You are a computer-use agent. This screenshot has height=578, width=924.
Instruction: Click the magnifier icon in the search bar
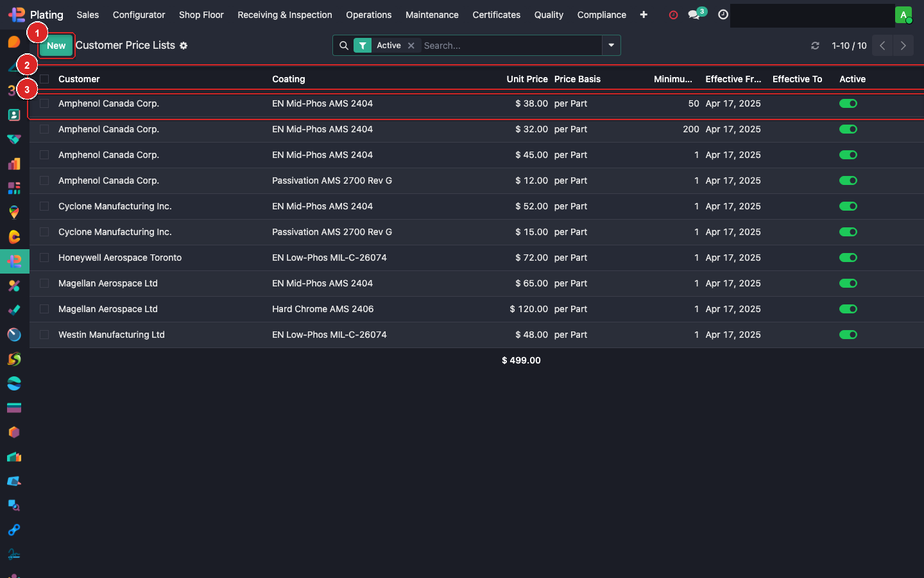coord(345,46)
